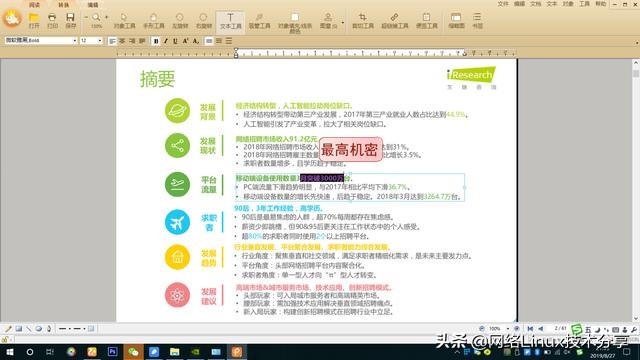Open a file with the folder icon
Image resolution: width=640 pixels, height=360 pixels.
(34, 20)
